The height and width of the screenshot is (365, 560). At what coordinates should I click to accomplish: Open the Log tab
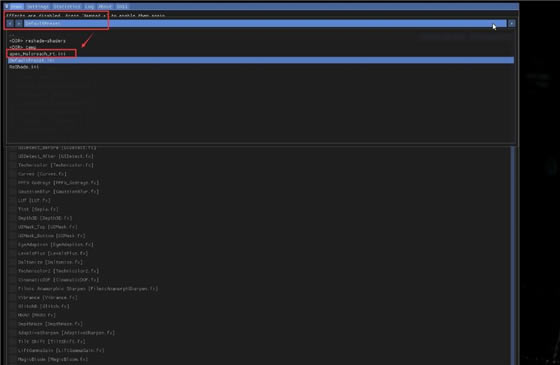[x=89, y=6]
